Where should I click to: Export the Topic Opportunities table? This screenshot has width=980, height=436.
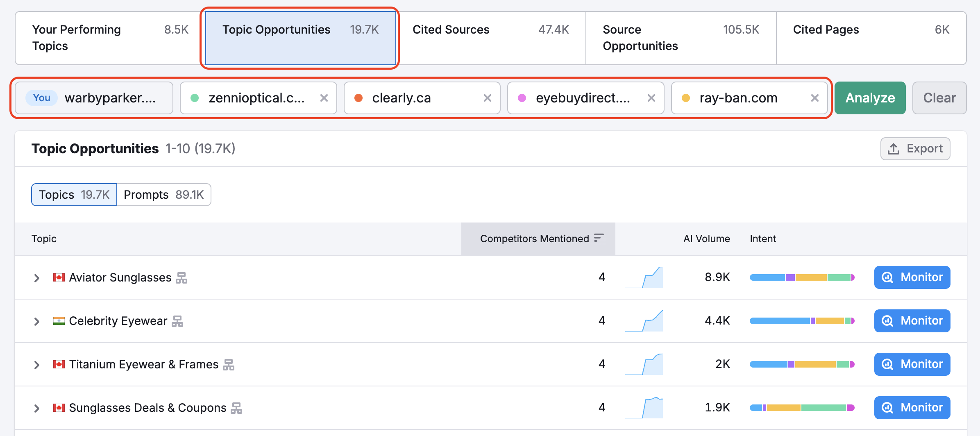coord(915,149)
